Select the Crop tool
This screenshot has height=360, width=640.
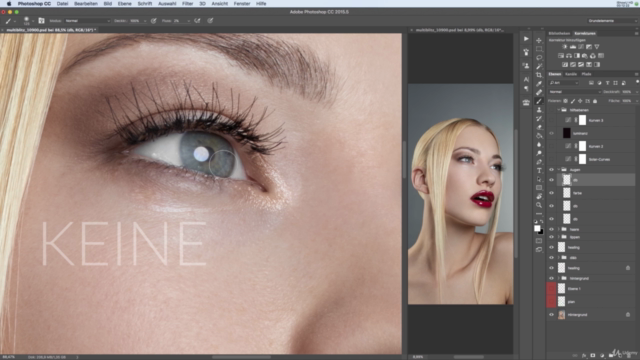539,75
